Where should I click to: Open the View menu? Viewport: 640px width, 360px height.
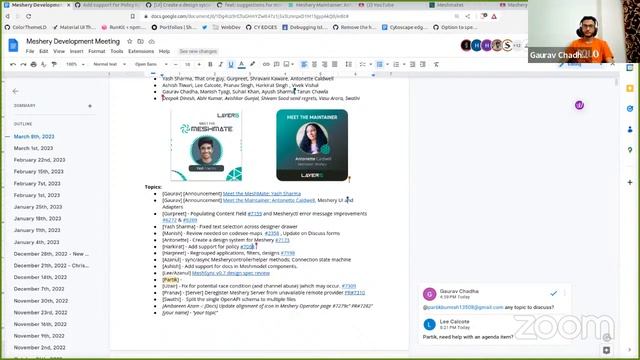click(59, 51)
